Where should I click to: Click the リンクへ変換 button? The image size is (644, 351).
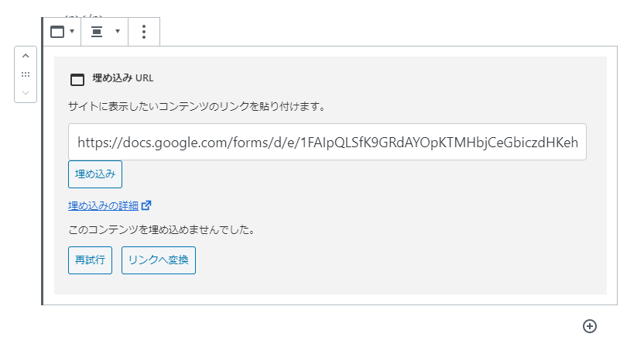pos(159,260)
